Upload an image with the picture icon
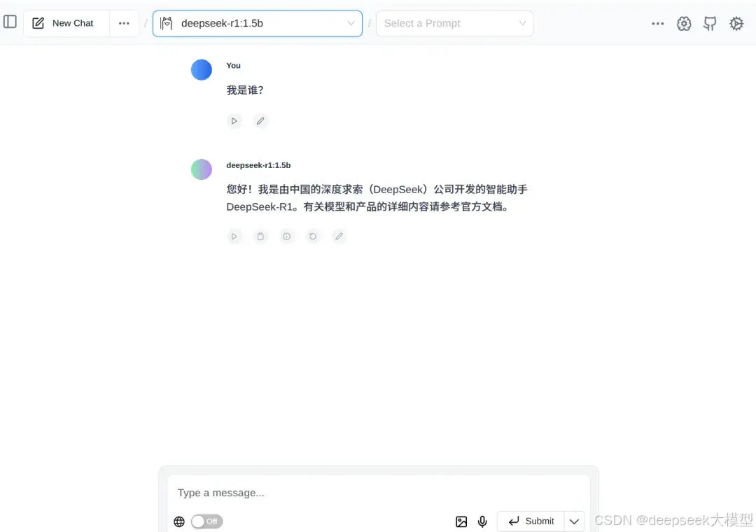The height and width of the screenshot is (532, 756). (461, 521)
